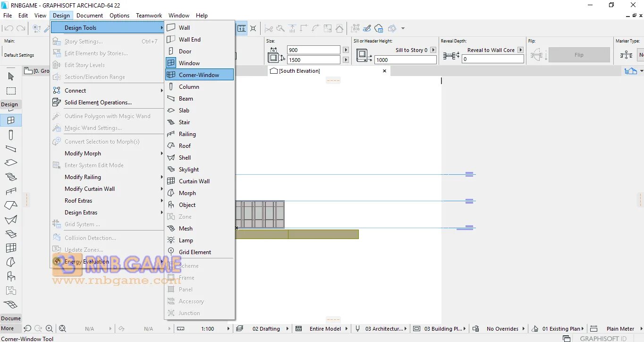
Task: Expand the Roof Extras submenu
Action: point(107,200)
